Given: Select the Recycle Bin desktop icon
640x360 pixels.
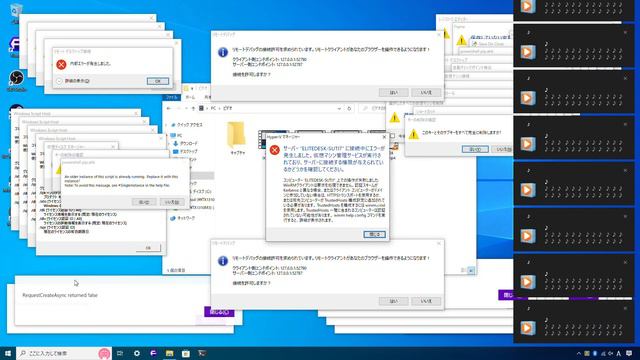Looking at the screenshot, I should (16, 13).
